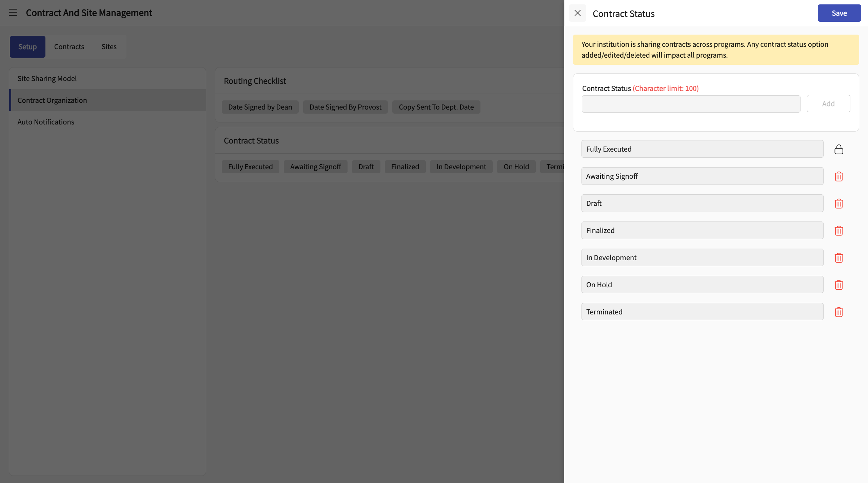Delete the Awaiting Signoff status

(x=839, y=176)
